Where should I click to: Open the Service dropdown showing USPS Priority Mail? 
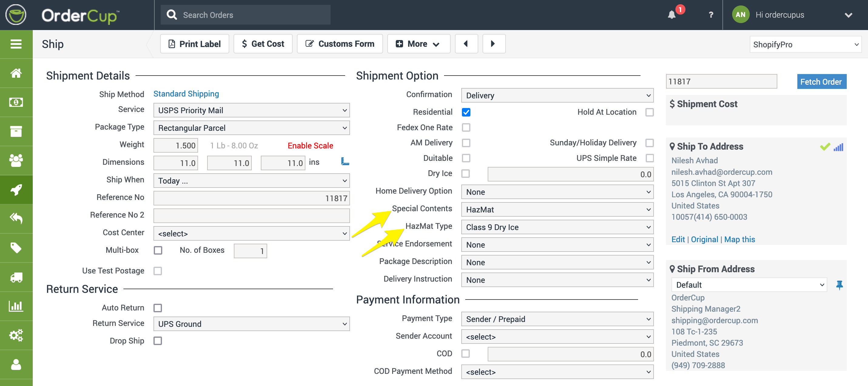[x=251, y=110]
